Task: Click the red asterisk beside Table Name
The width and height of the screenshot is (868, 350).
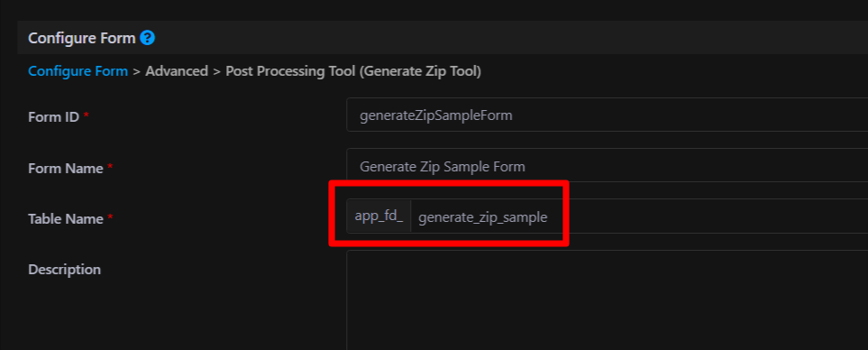Action: point(110,217)
